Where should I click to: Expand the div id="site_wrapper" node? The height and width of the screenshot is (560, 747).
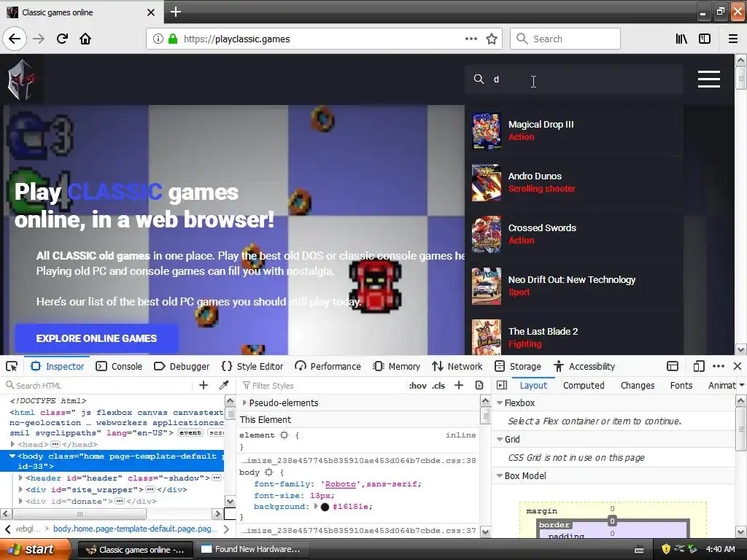pos(20,489)
